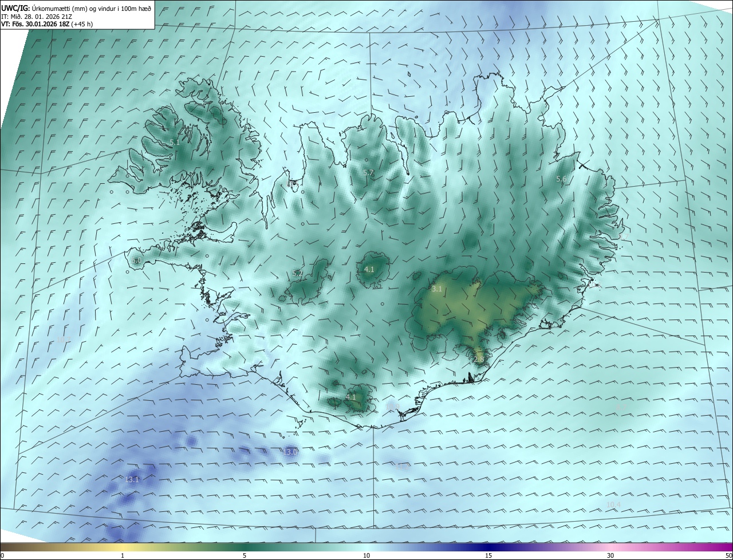733x560 pixels.
Task: Click the 10.4 value in the southeast ocean
Action: tap(613, 504)
